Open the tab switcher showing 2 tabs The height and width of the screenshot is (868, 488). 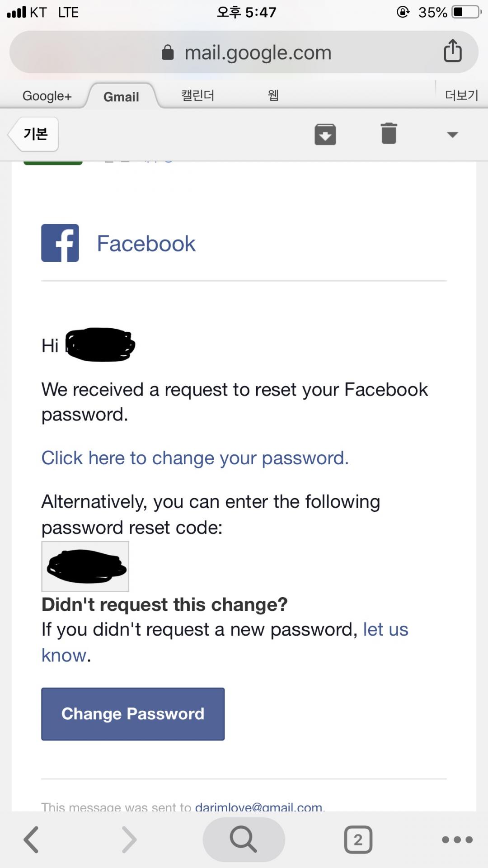358,840
